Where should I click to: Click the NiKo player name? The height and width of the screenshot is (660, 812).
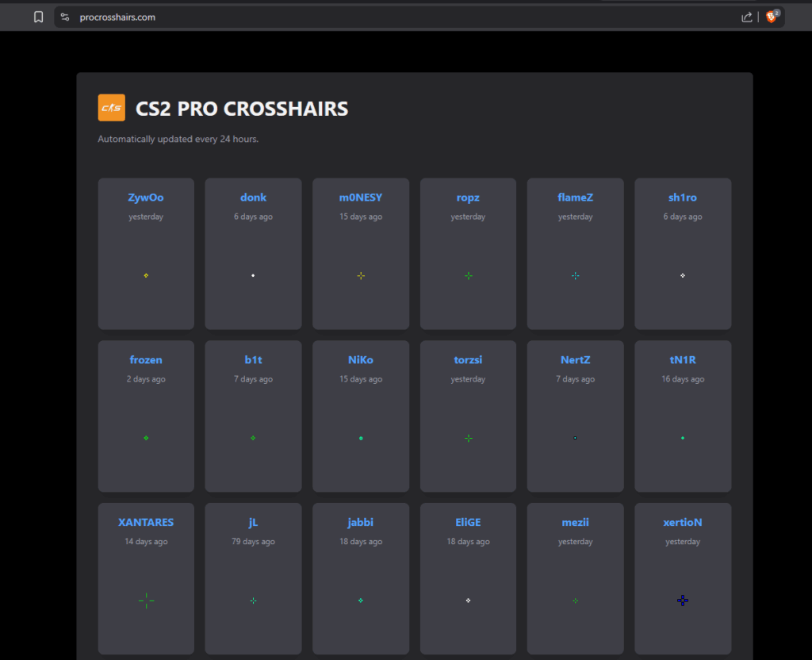361,360
